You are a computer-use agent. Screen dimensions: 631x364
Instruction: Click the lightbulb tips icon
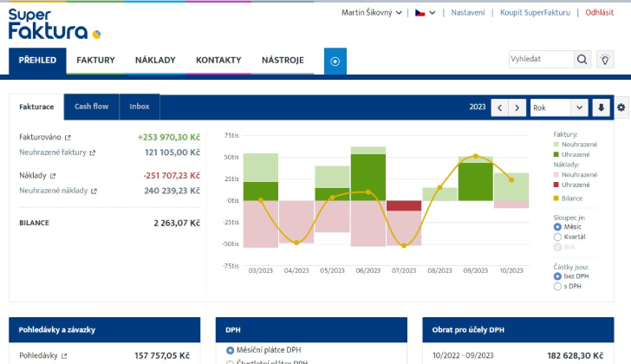coord(606,59)
